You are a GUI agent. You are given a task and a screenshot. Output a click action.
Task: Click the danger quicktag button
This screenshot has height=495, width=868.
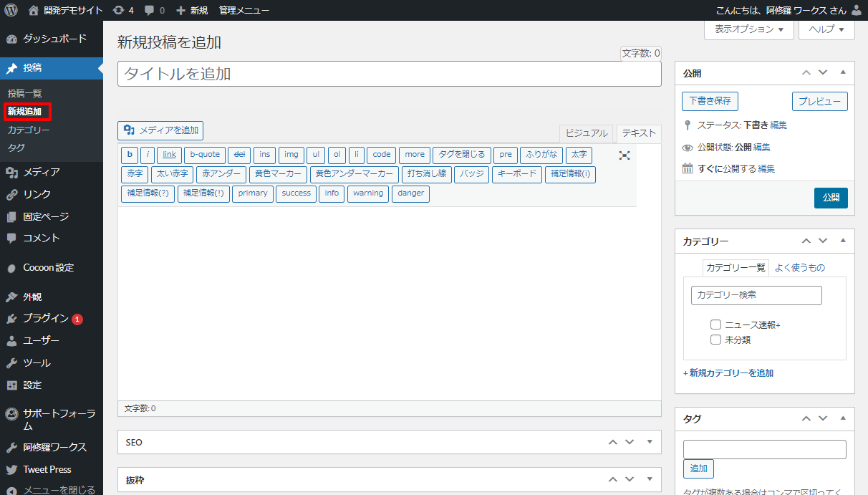411,193
